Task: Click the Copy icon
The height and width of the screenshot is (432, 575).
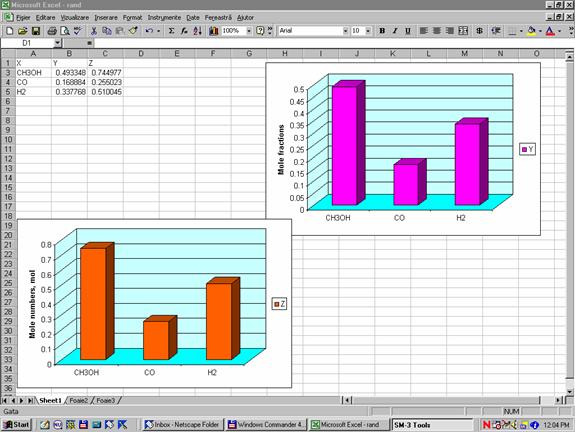Action: point(107,31)
